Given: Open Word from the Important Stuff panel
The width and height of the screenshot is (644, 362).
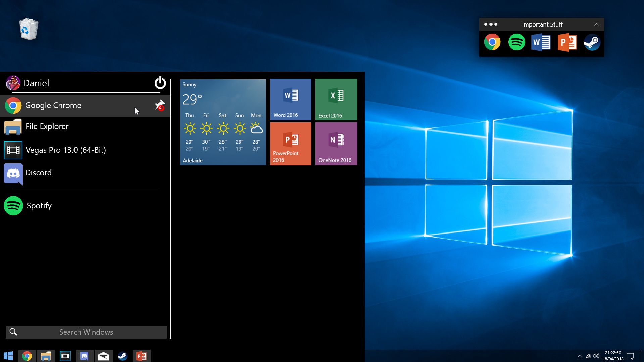Looking at the screenshot, I should click(541, 43).
